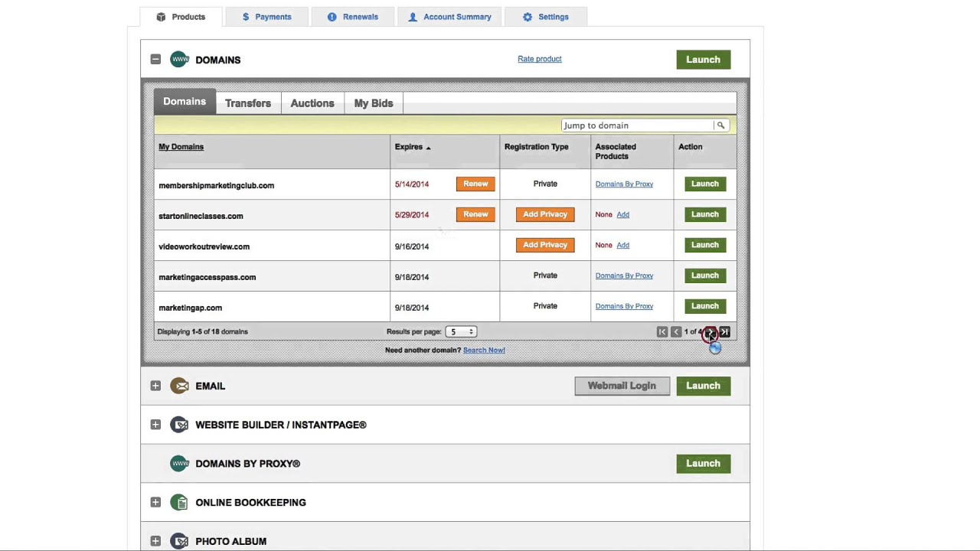Go to the first page of domains
The width and height of the screenshot is (980, 551).
point(662,331)
